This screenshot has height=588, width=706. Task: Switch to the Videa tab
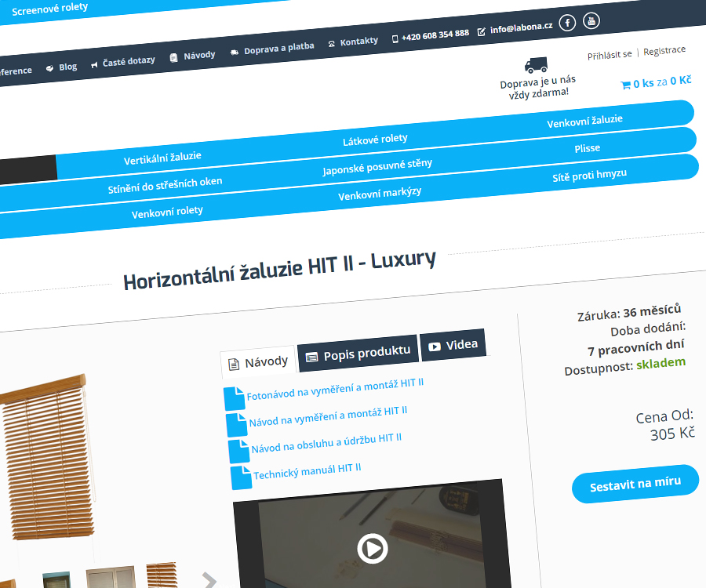(x=453, y=345)
